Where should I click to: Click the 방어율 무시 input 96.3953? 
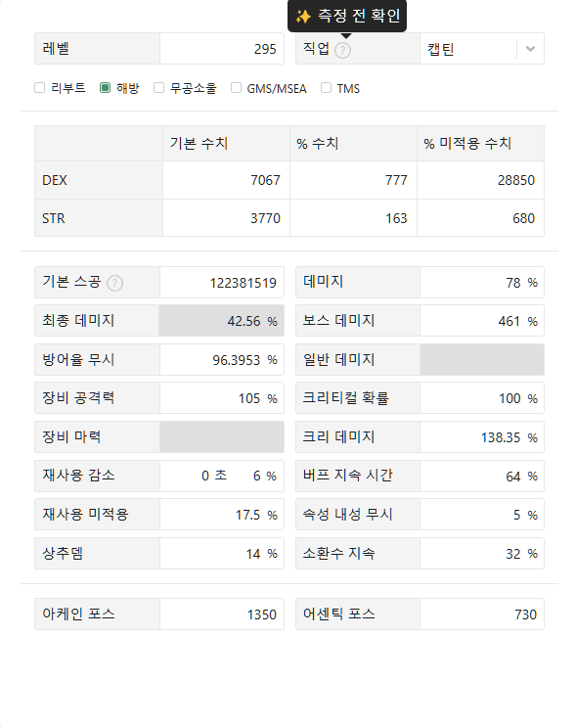point(222,360)
